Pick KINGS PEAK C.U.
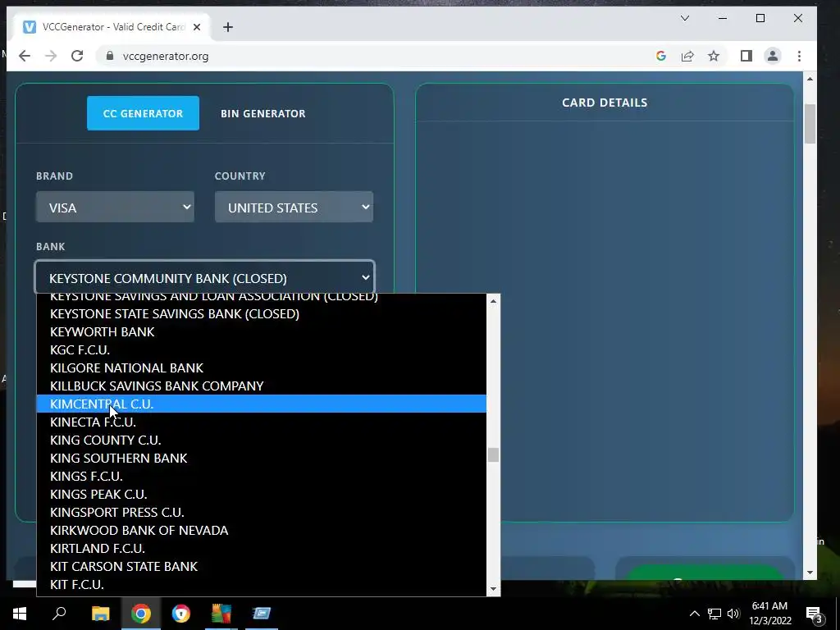The image size is (840, 630). pos(262,495)
